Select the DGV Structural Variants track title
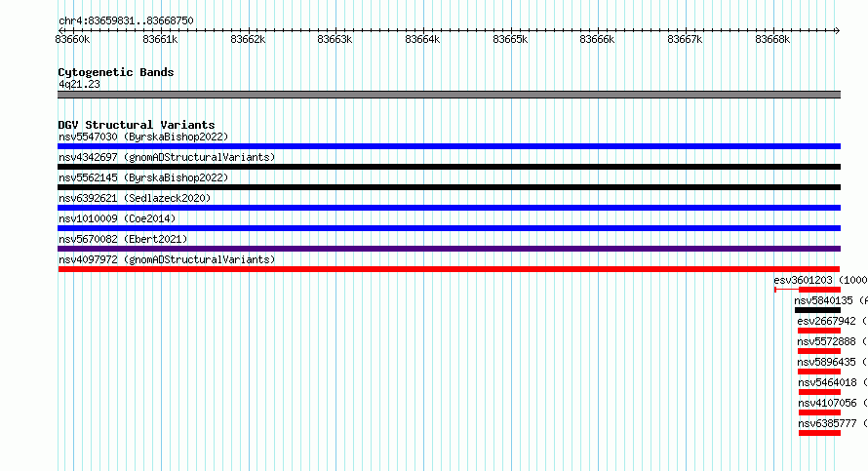The image size is (868, 471). (x=137, y=125)
